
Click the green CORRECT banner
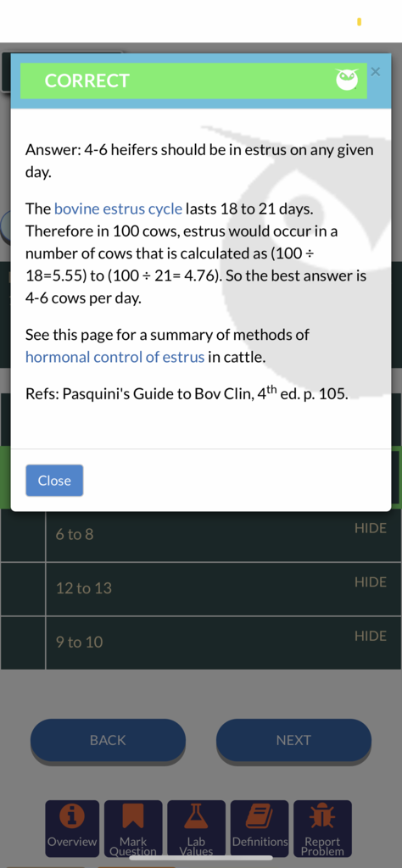coord(193,81)
